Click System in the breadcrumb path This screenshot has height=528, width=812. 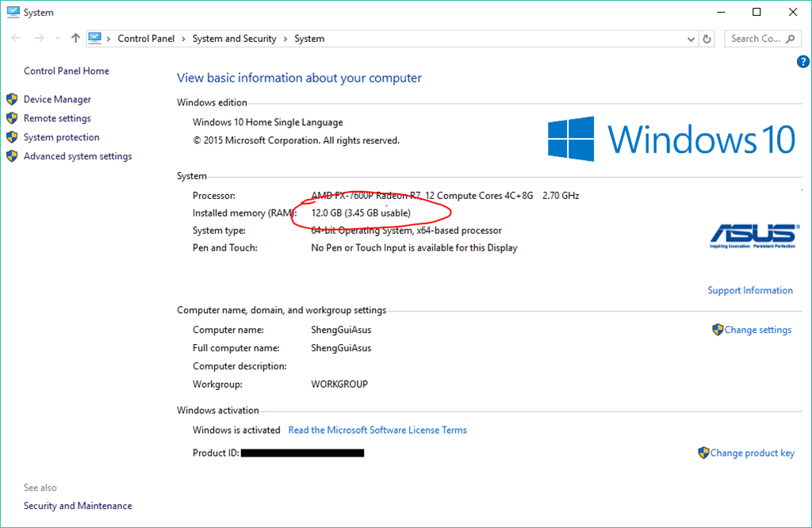[309, 38]
